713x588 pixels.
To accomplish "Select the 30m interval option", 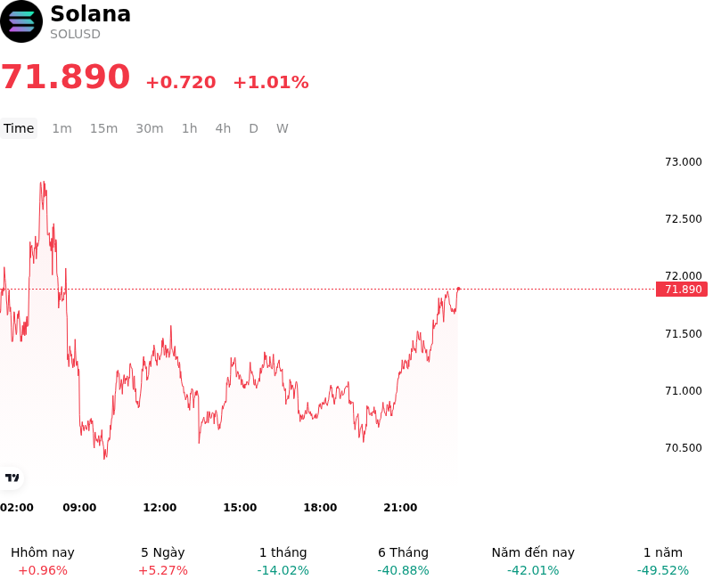I will [x=150, y=128].
